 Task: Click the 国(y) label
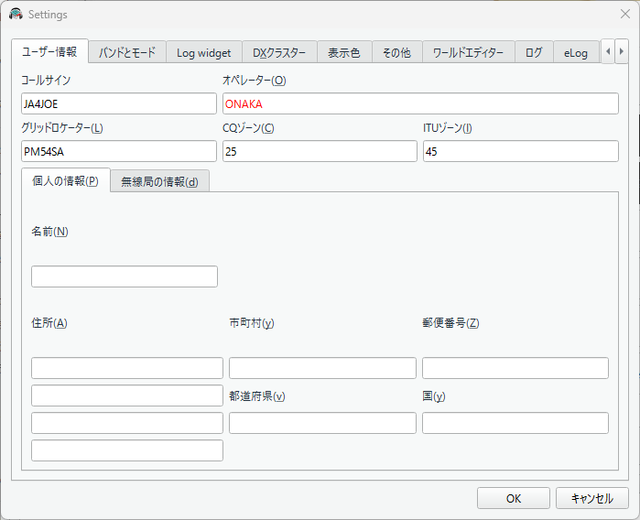tap(433, 396)
